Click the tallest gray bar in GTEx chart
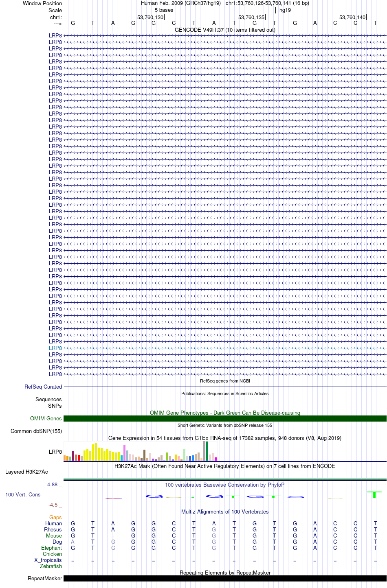The image size is (387, 588). tap(204, 451)
